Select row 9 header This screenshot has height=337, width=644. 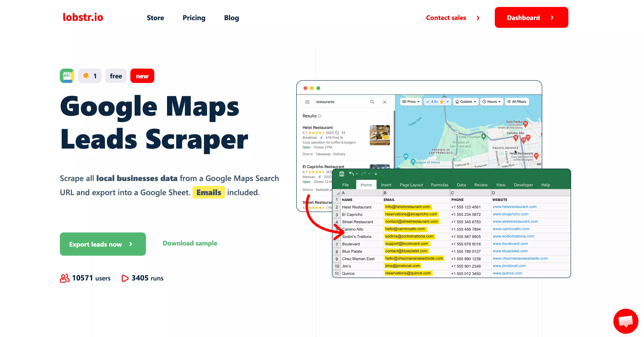click(x=337, y=259)
